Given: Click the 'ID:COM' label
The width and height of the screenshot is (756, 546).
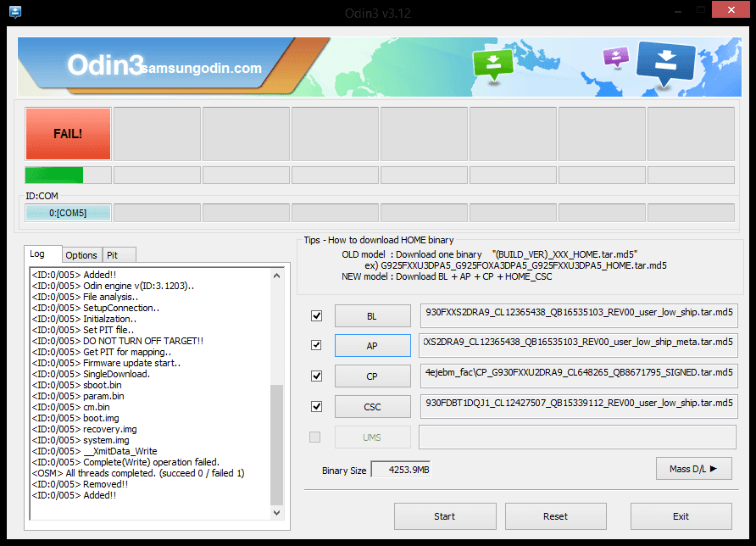Looking at the screenshot, I should tap(42, 196).
